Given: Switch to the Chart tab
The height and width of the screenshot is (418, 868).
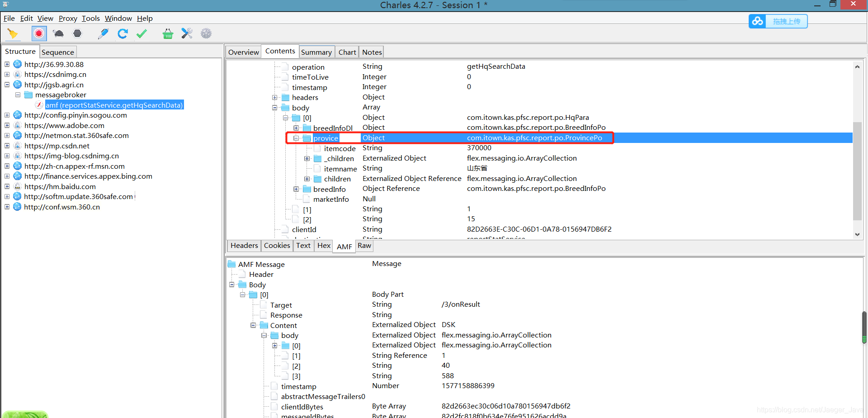Looking at the screenshot, I should pos(347,52).
